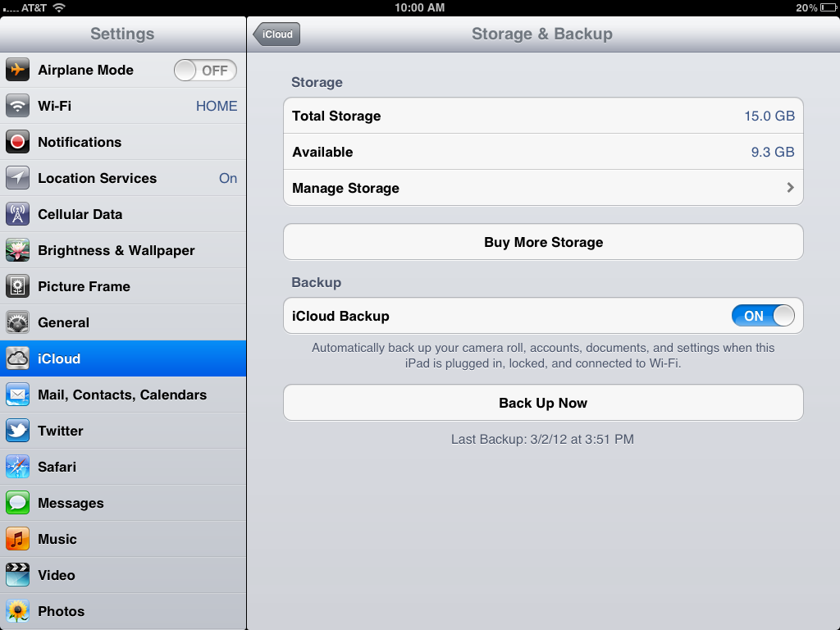Image resolution: width=840 pixels, height=630 pixels.
Task: Open the Twitter bird icon
Action: 18,431
